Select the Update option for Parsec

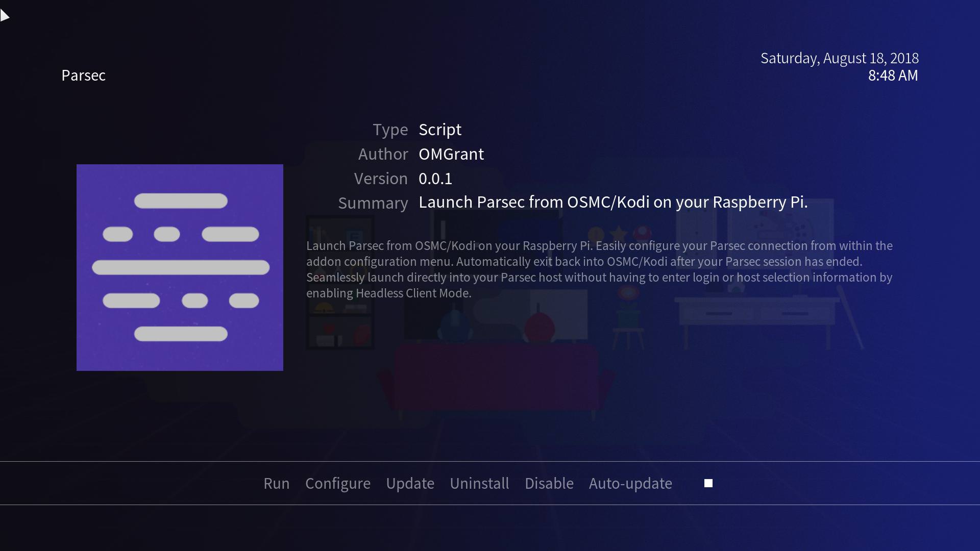point(410,483)
